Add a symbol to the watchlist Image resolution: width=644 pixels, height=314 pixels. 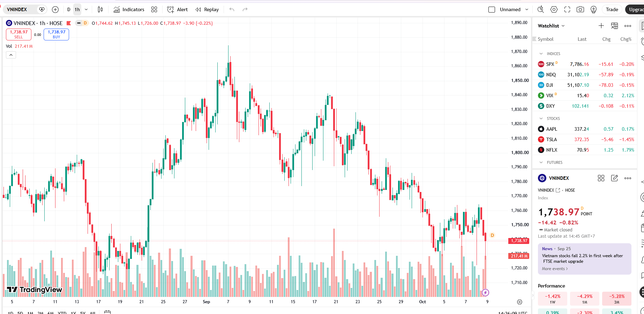[601, 26]
